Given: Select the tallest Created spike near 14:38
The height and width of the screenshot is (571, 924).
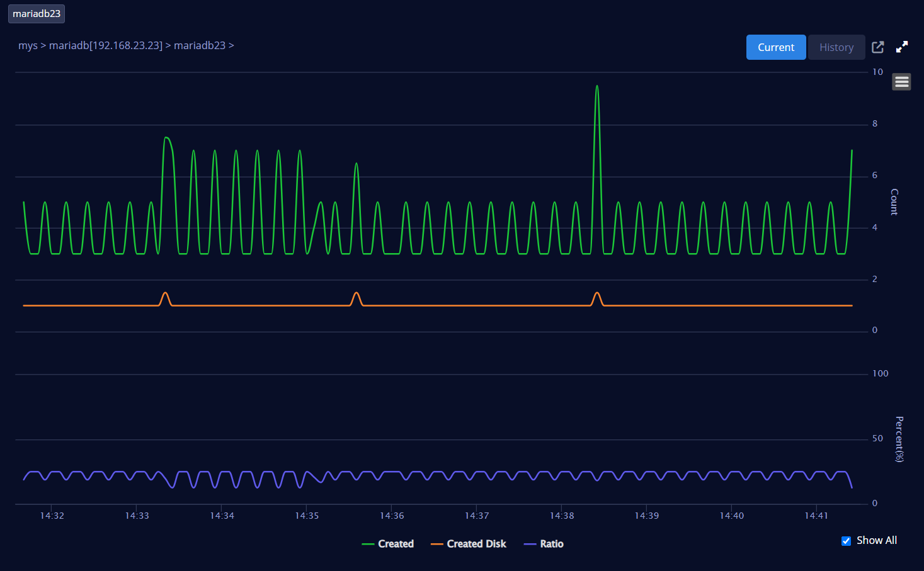Looking at the screenshot, I should (x=596, y=86).
